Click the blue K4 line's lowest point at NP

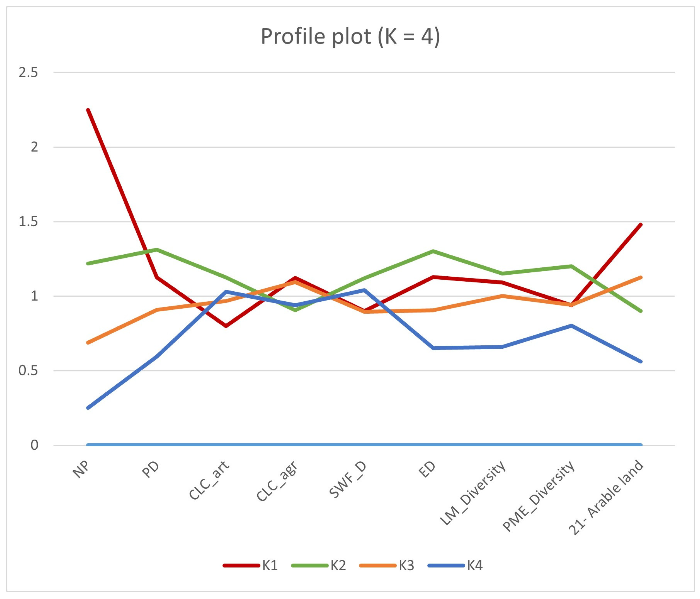tap(88, 408)
